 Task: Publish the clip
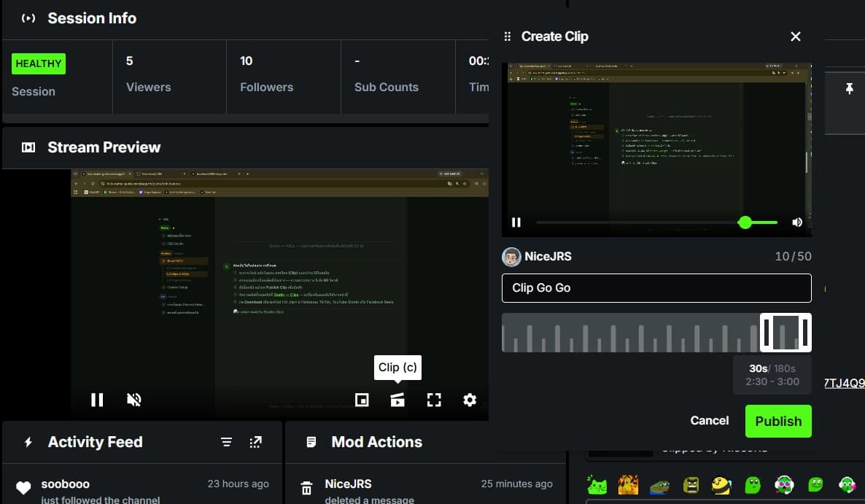(778, 422)
